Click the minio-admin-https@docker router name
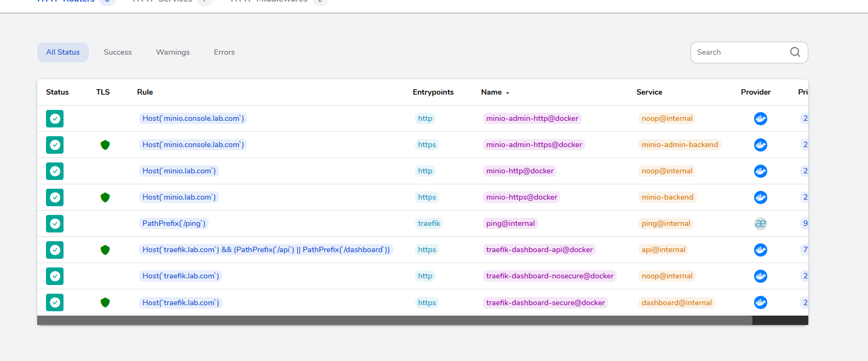The height and width of the screenshot is (361, 868). coord(534,145)
